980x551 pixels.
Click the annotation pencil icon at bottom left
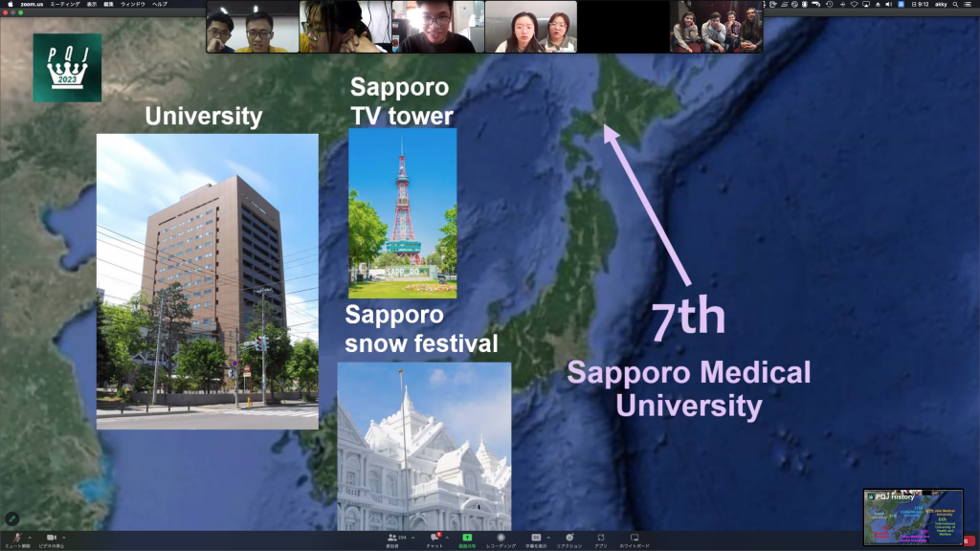pyautogui.click(x=11, y=518)
